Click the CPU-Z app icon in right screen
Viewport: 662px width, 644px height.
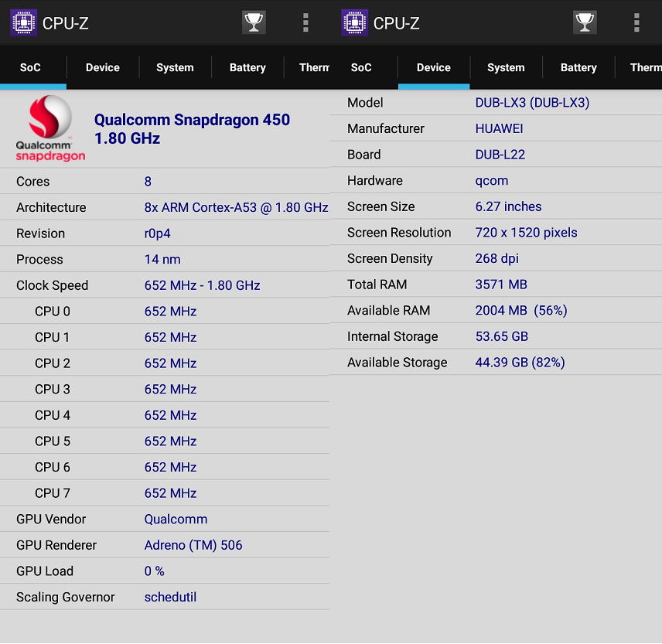(x=354, y=22)
